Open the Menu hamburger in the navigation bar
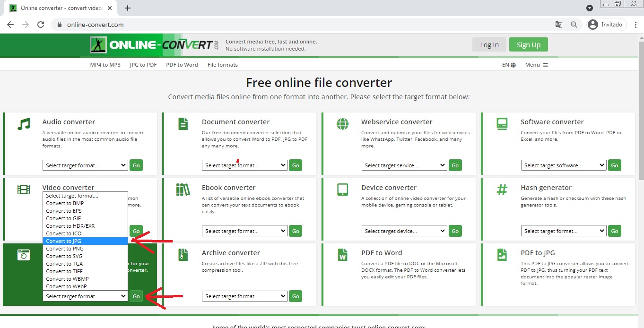Viewport: 644px width, 328px height. [x=536, y=65]
